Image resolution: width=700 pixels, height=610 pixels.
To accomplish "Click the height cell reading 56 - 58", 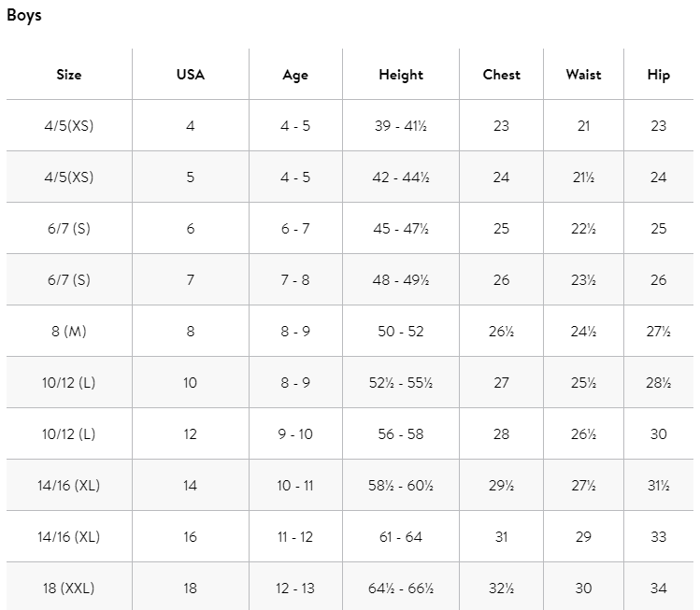I will tap(401, 434).
